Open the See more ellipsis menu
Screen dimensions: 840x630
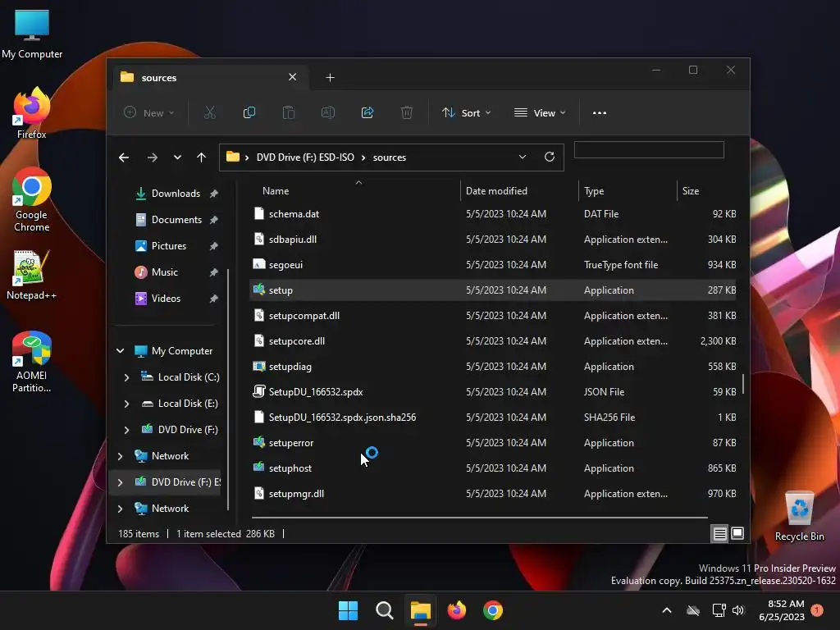click(600, 113)
